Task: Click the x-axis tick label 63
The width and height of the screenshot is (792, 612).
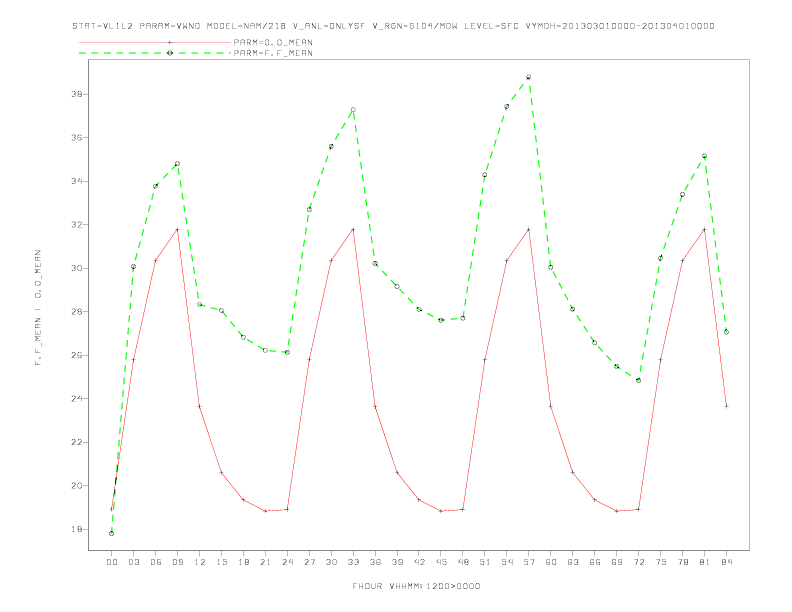Action: click(573, 562)
